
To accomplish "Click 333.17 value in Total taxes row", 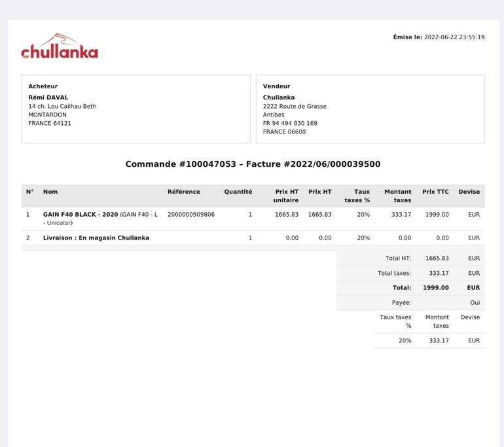I will pyautogui.click(x=439, y=273).
